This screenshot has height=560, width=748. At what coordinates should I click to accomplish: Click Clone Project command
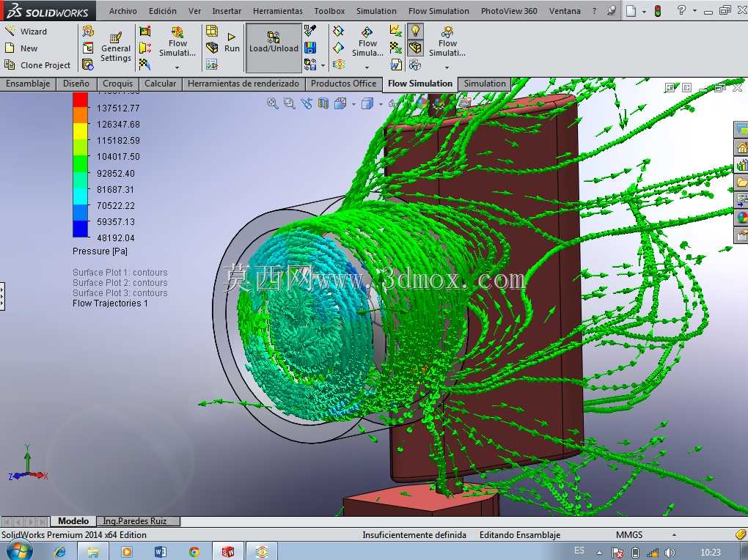coord(37,65)
